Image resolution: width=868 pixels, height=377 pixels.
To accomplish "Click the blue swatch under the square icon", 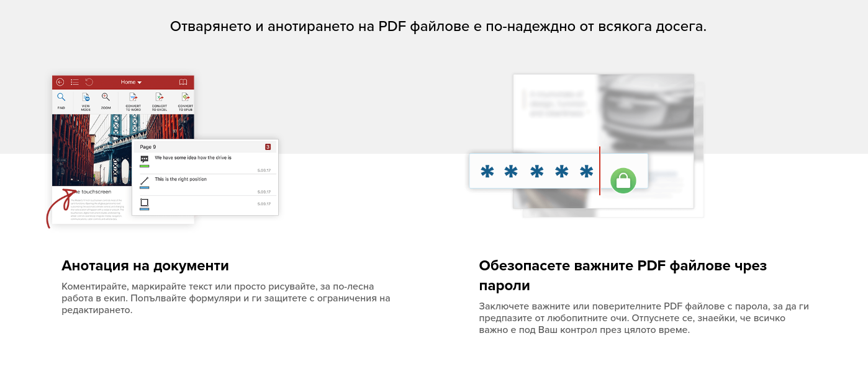I will pyautogui.click(x=145, y=209).
